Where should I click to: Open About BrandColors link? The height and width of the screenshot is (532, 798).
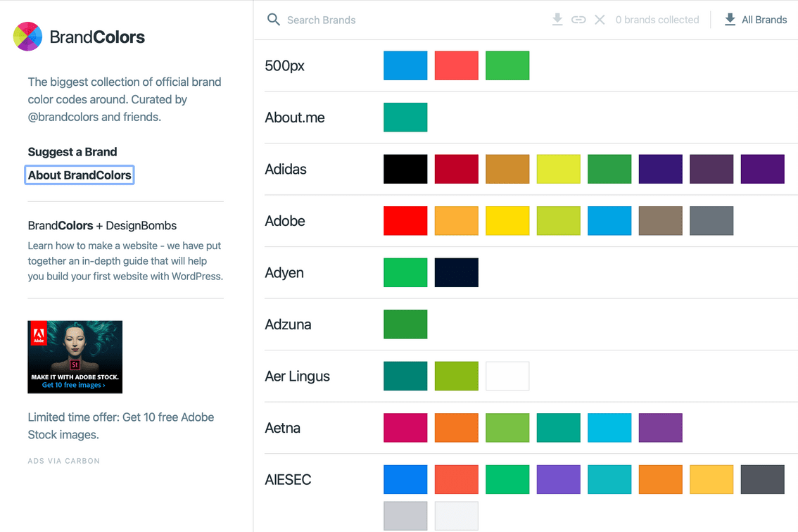click(80, 175)
